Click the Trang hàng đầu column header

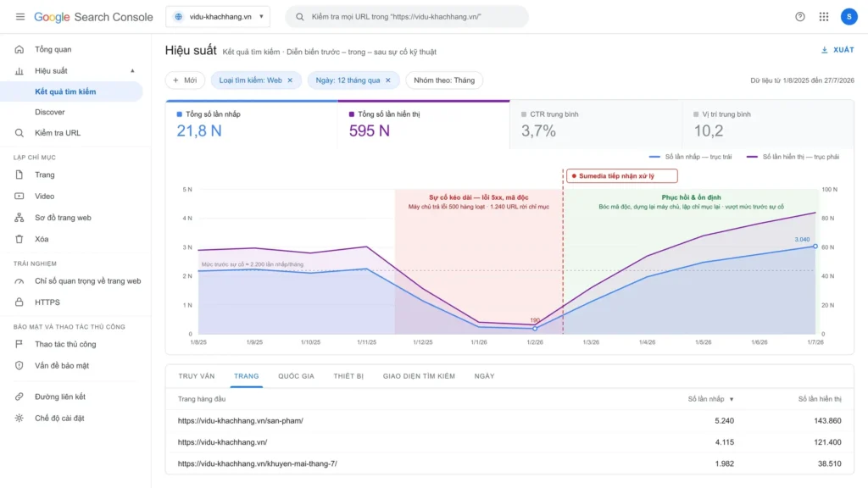click(202, 399)
